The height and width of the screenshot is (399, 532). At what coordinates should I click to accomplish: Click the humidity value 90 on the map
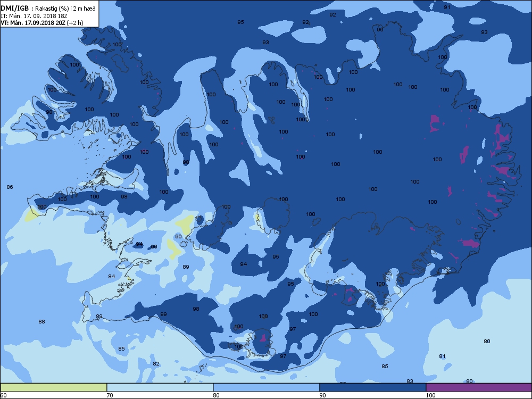tap(178, 237)
